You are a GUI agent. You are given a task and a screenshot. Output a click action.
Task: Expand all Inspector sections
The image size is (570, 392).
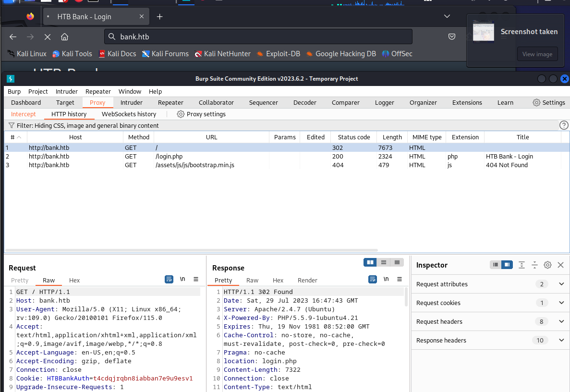521,265
